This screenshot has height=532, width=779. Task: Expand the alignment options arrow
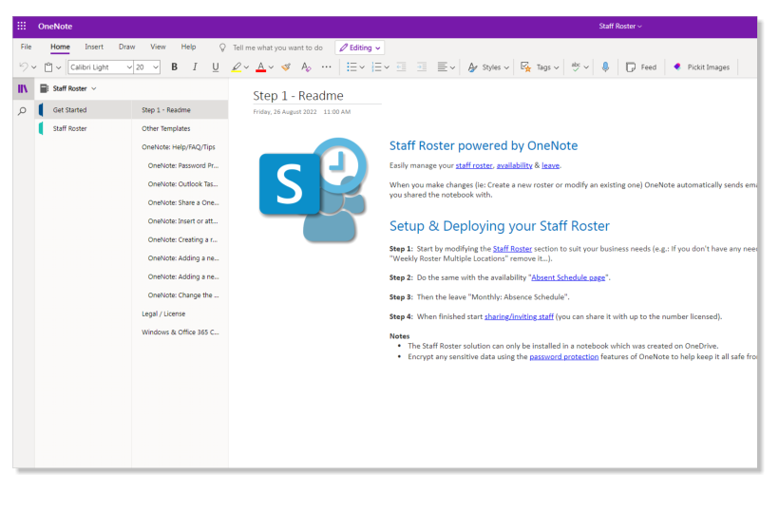pos(452,67)
